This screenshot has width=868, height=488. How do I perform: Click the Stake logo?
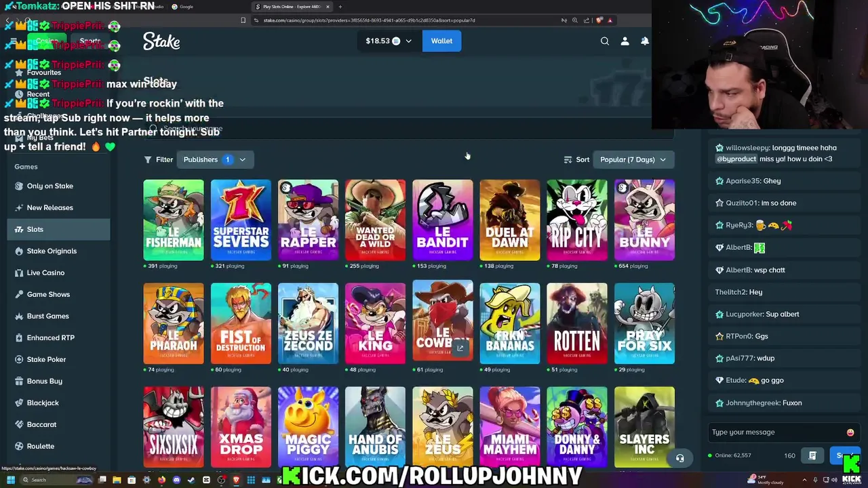tap(161, 41)
